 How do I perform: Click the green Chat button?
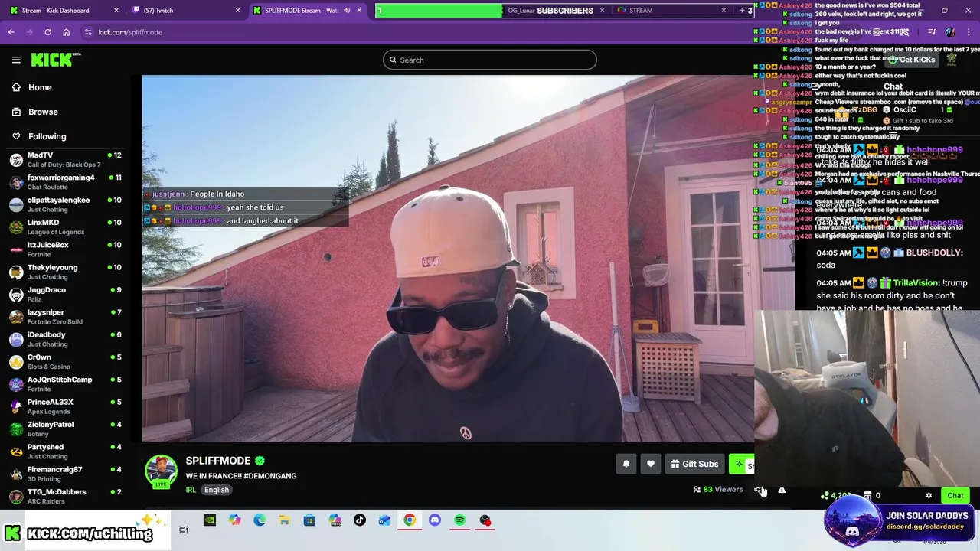tap(955, 495)
